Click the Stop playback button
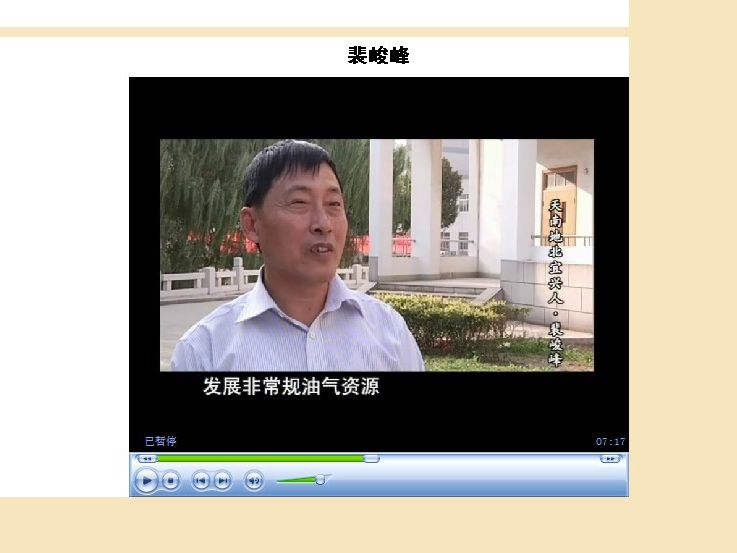Image resolution: width=737 pixels, height=553 pixels. (171, 481)
